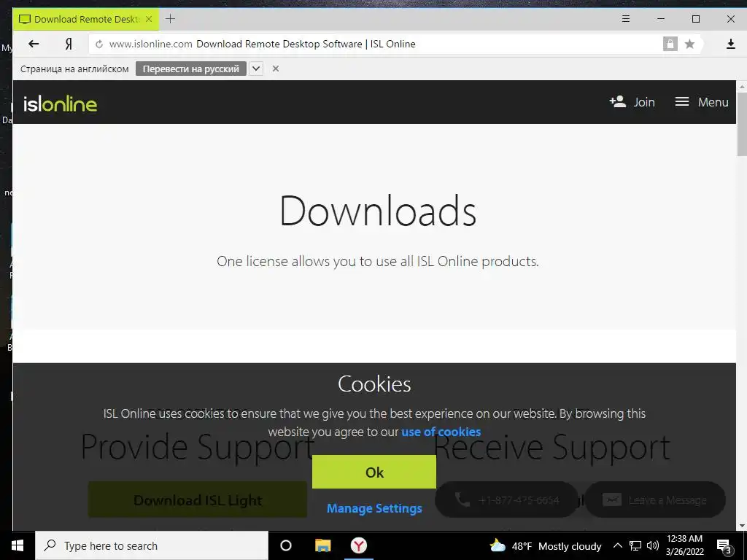
Task: Click the Downloads page heading
Action: [378, 211]
